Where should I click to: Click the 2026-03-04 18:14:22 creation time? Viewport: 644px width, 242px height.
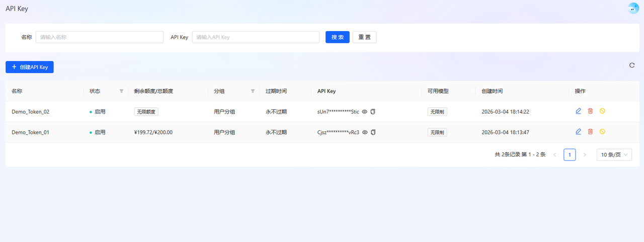click(x=505, y=112)
